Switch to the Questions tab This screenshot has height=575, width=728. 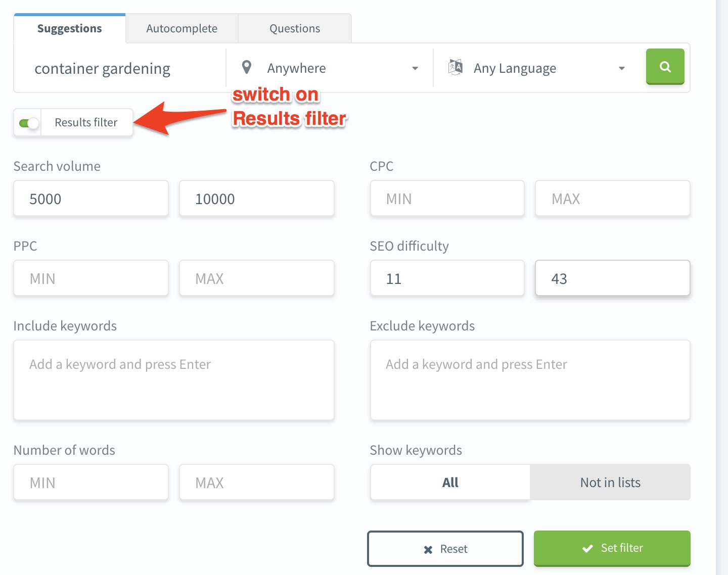pos(294,28)
